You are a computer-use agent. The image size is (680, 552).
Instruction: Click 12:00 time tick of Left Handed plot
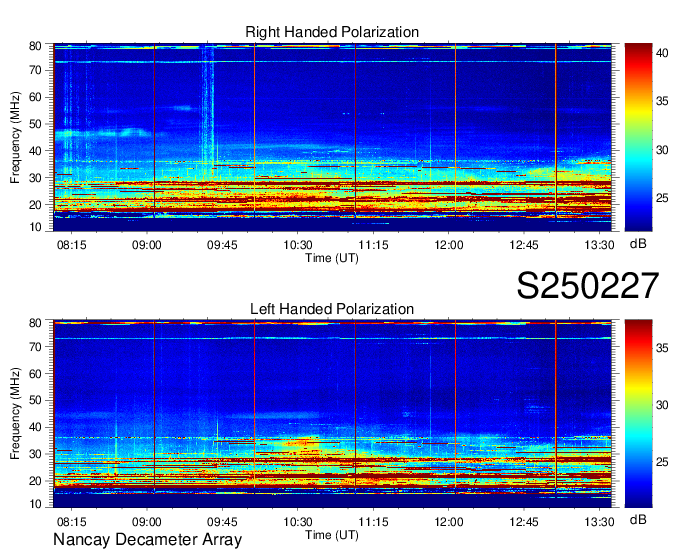[449, 522]
